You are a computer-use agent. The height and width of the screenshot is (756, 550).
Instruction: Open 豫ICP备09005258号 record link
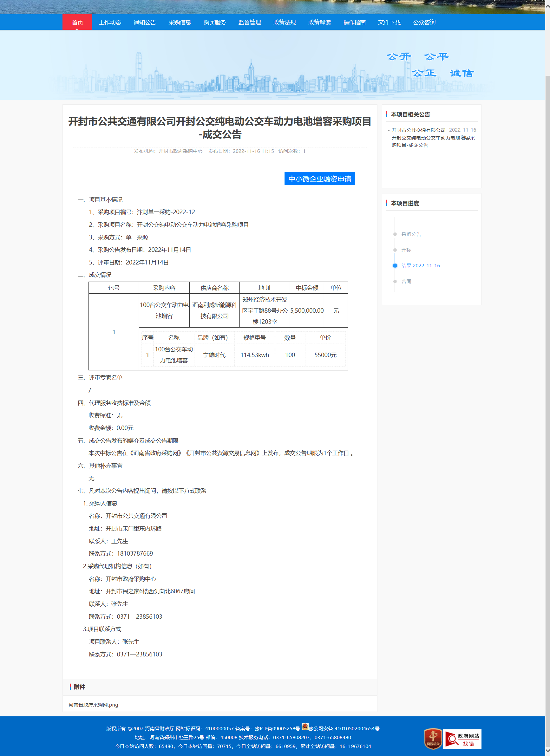pyautogui.click(x=277, y=729)
